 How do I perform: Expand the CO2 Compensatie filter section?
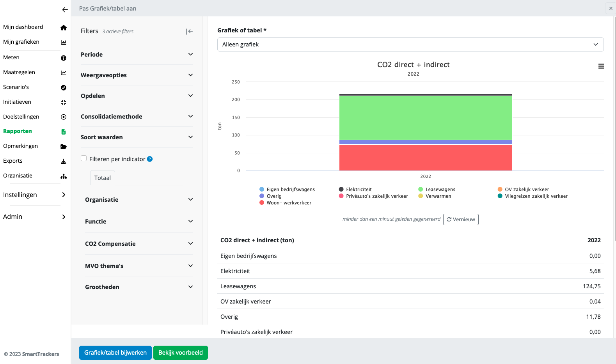tap(138, 244)
